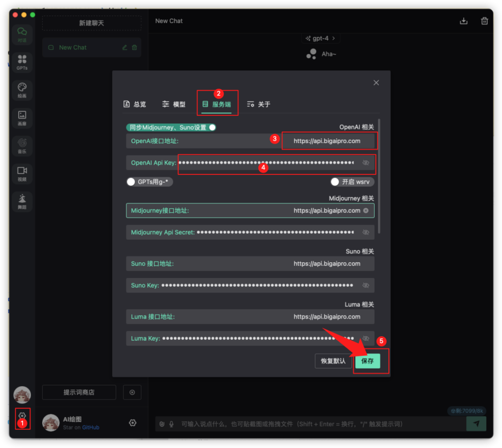Click the Suno 接口地址 input field
This screenshot has width=502, height=448.
(x=250, y=264)
